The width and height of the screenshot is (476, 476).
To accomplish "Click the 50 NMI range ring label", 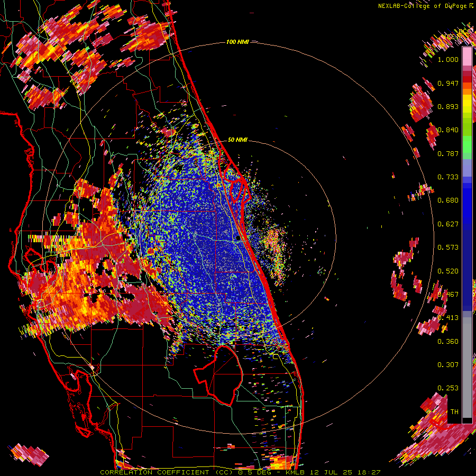I will pos(237,140).
